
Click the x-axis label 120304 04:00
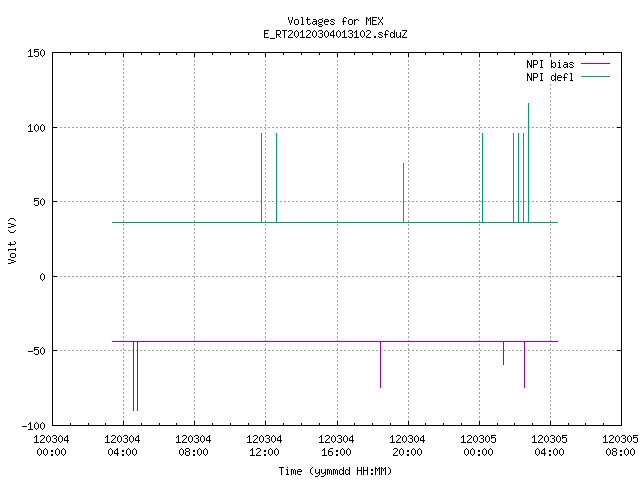coord(122,445)
